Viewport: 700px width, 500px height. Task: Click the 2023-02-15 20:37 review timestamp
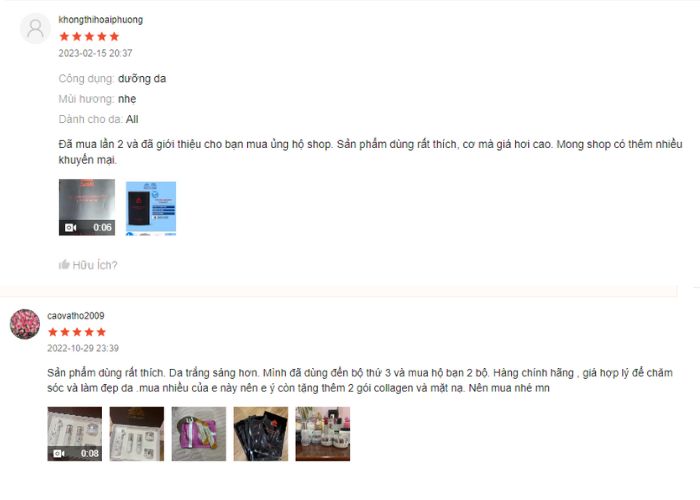pyautogui.click(x=95, y=53)
